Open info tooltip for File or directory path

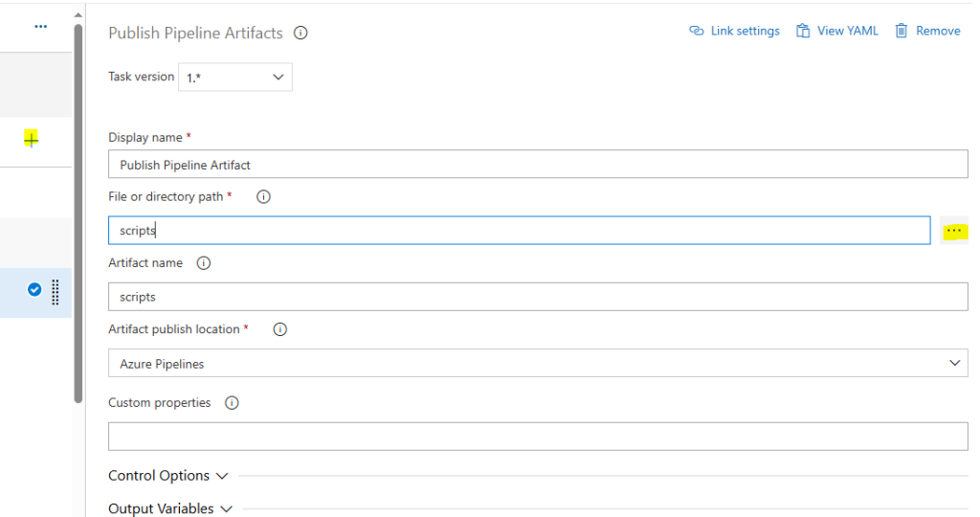[x=264, y=197]
